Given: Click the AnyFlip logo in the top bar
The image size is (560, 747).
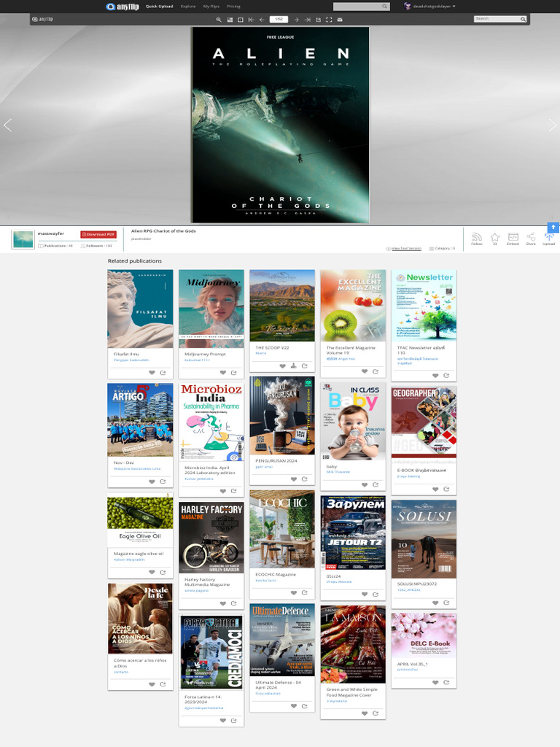Looking at the screenshot, I should (122, 7).
